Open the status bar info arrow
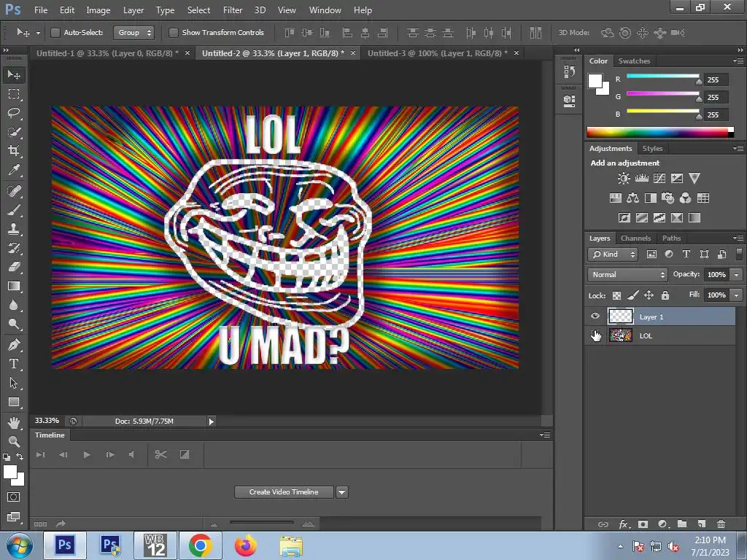Viewport: 747px width, 560px height. pos(211,421)
